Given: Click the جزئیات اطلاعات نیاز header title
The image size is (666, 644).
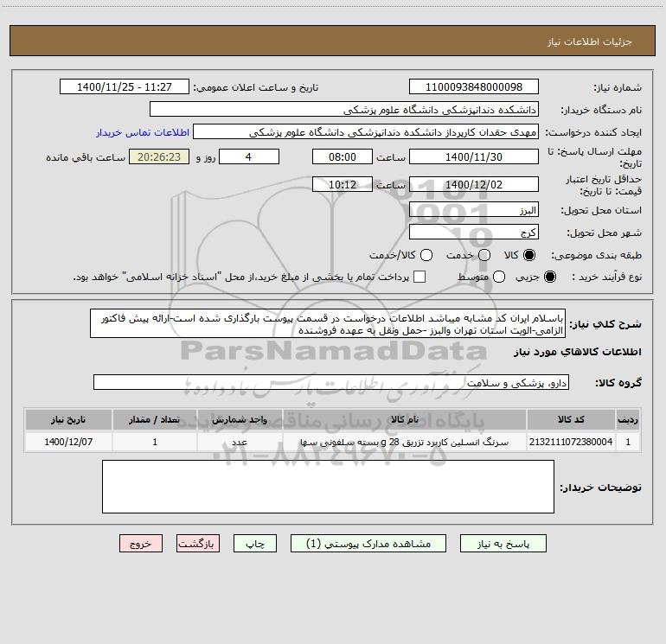Looking at the screenshot, I should [590, 41].
